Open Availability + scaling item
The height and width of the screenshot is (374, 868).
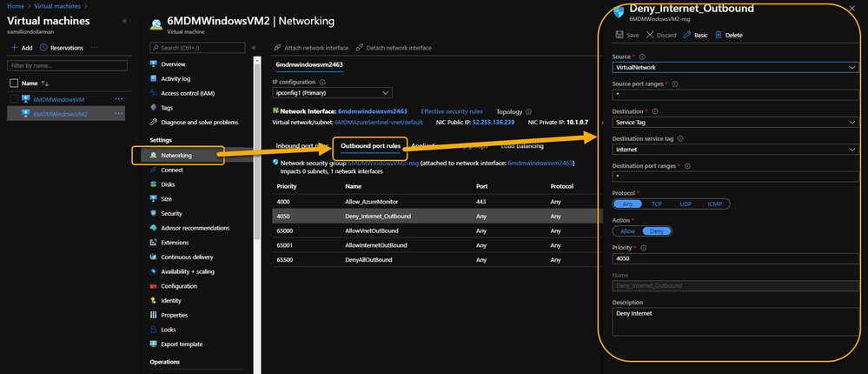[187, 271]
